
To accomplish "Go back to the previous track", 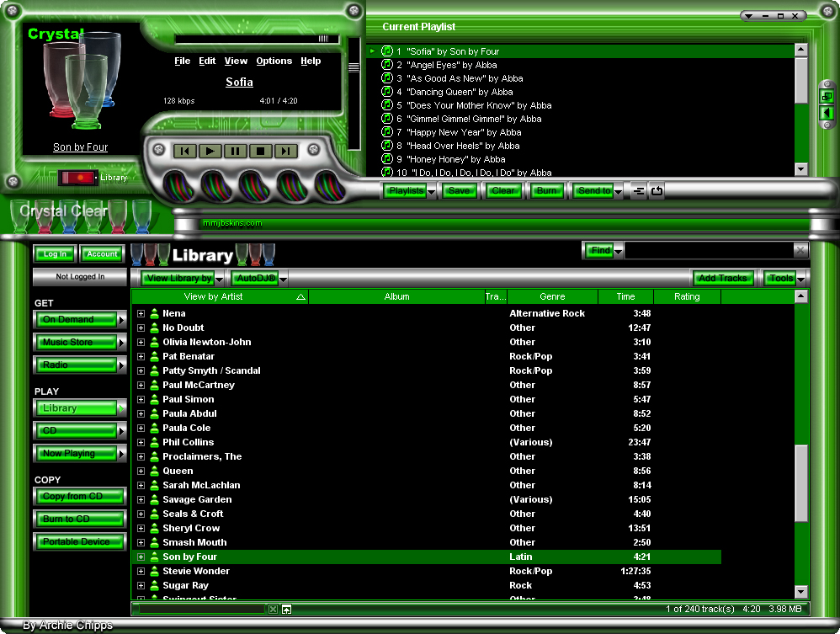I will tap(185, 151).
